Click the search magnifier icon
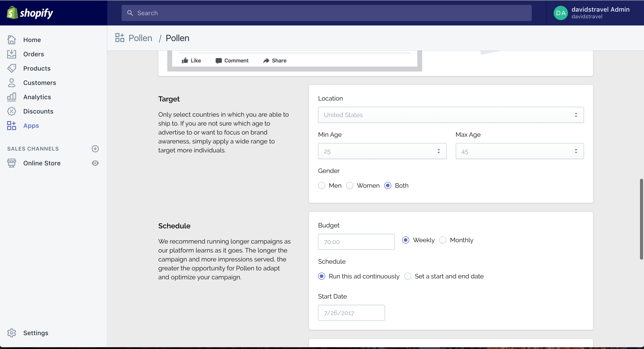This screenshot has height=349, width=644. pyautogui.click(x=130, y=13)
